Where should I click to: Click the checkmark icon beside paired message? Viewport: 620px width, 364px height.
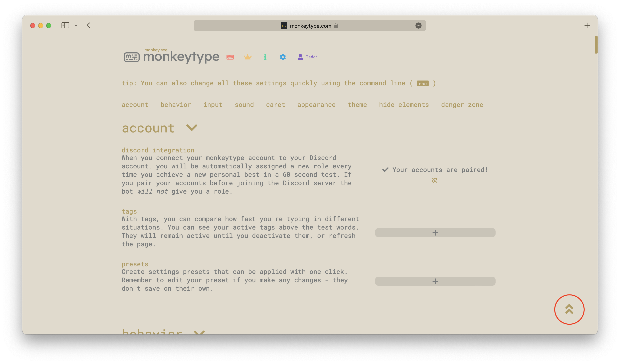point(385,170)
